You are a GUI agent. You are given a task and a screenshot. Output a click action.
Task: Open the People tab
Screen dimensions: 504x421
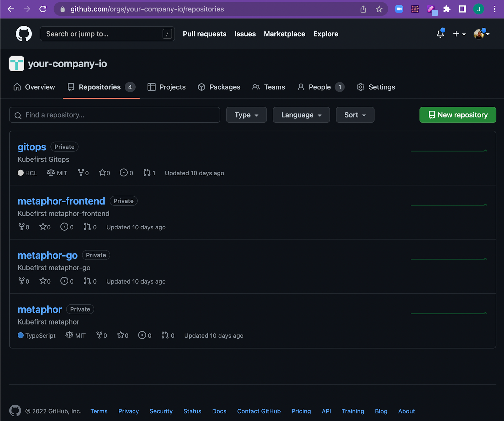tap(321, 87)
